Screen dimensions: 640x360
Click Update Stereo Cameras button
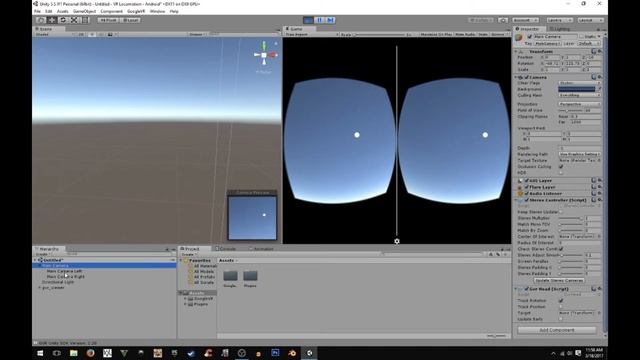pyautogui.click(x=559, y=281)
